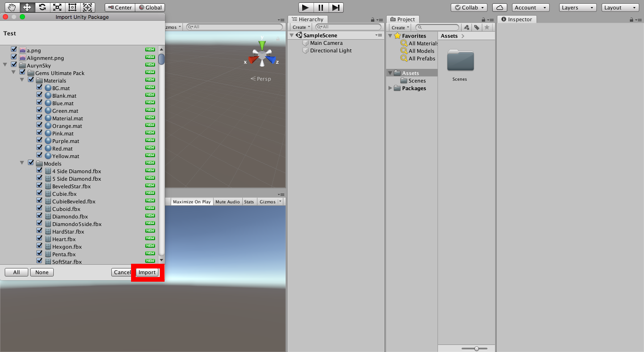Viewport: 644px width, 352px height.
Task: Expand the Packages folder
Action: 390,88
